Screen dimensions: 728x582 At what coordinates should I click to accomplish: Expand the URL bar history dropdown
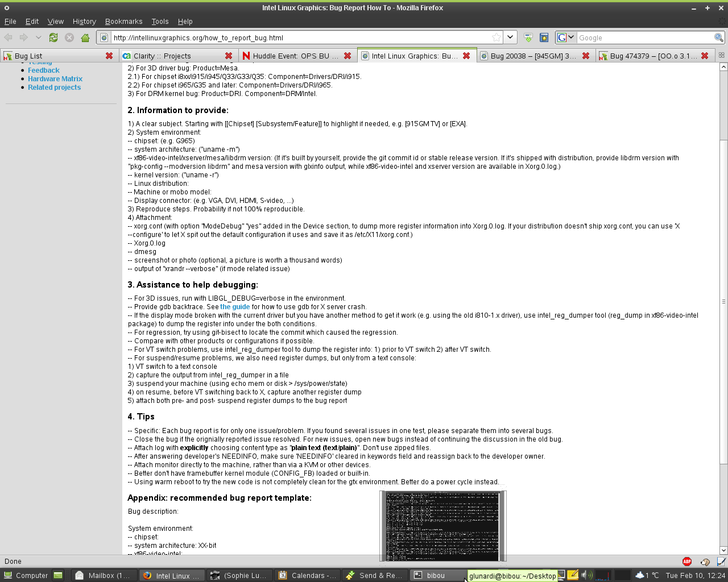pos(510,38)
